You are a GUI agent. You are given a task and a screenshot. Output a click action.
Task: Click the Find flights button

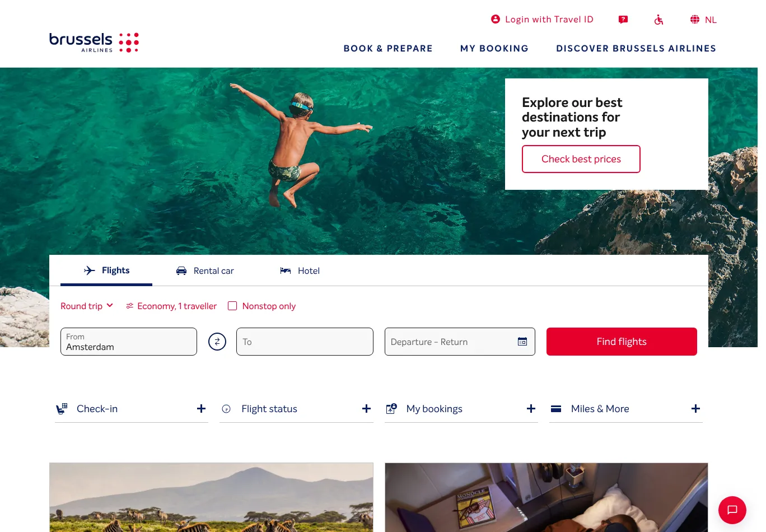tap(622, 342)
